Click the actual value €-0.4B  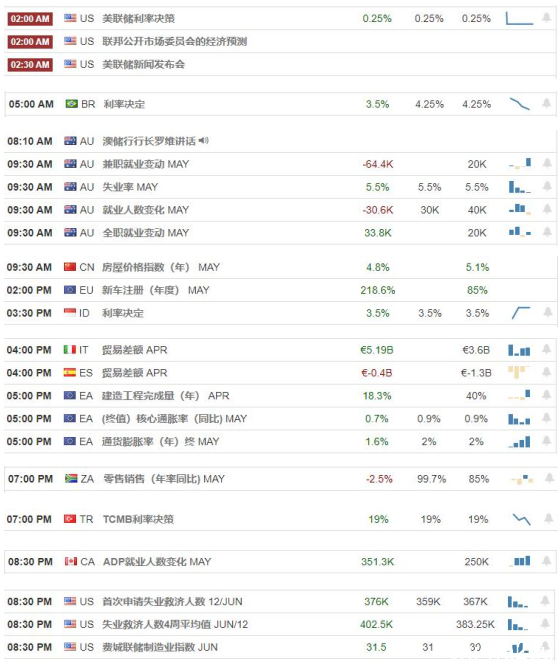coord(377,373)
